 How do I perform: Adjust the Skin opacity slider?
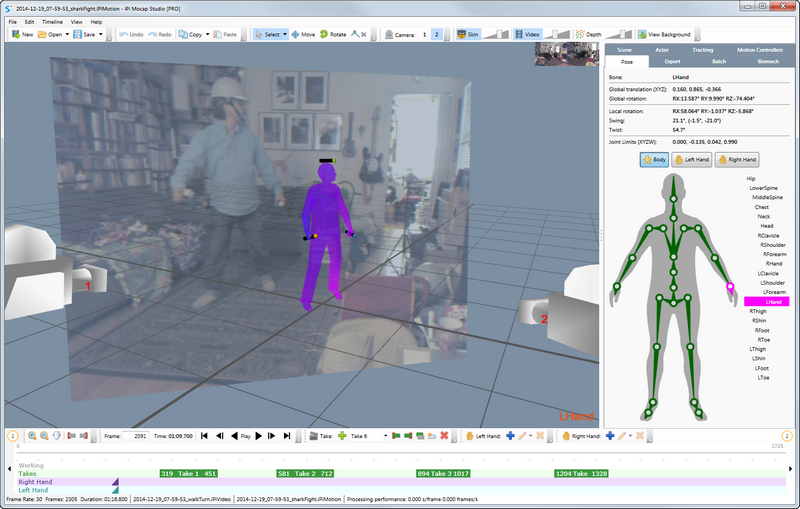[495, 34]
